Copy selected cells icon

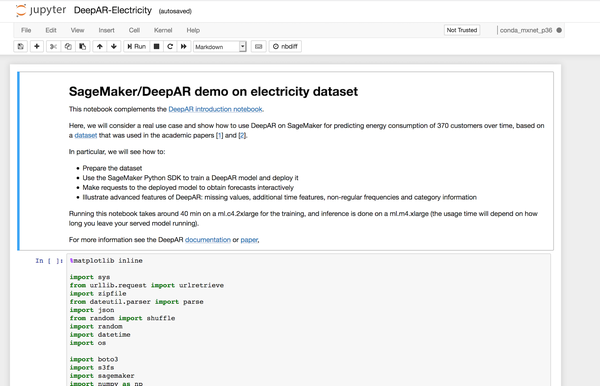[68, 46]
